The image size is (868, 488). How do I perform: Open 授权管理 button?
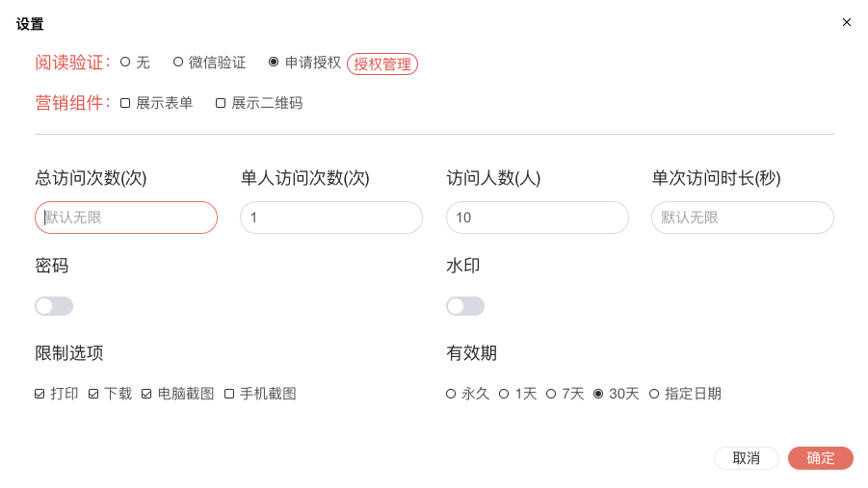tap(382, 64)
